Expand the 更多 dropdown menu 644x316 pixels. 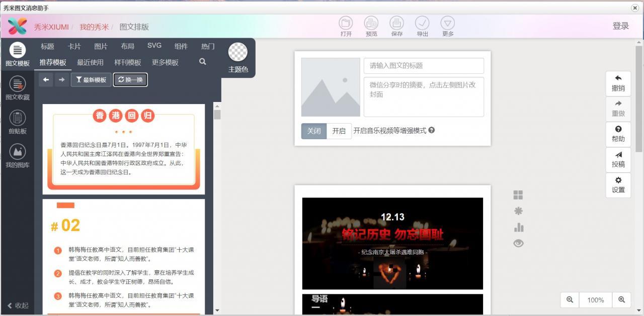448,26
